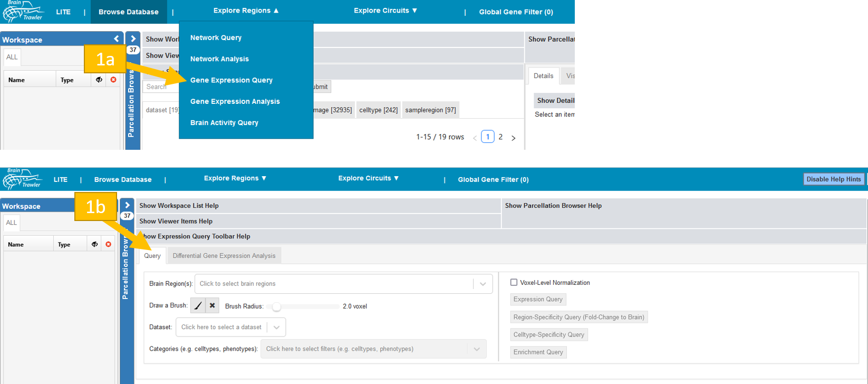
Task: Click the Region-Specificity Query button
Action: 578,317
